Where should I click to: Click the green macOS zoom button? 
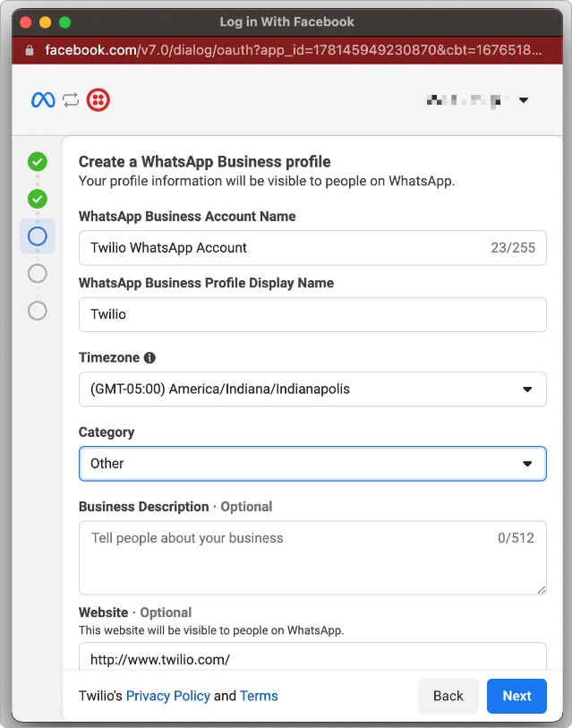click(x=64, y=22)
